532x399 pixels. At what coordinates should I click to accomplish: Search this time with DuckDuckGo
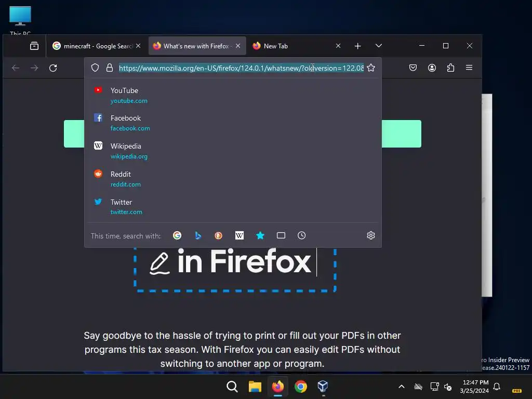pos(219,235)
